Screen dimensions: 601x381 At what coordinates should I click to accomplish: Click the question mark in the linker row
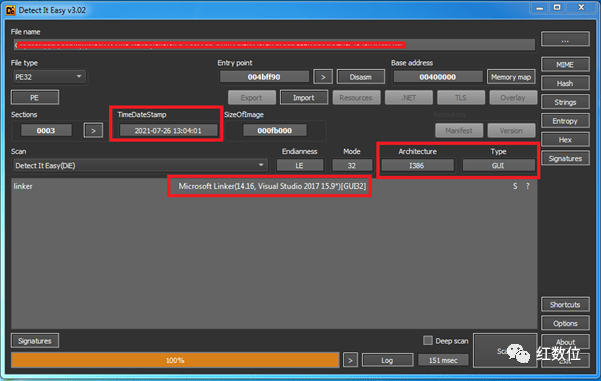tap(528, 186)
